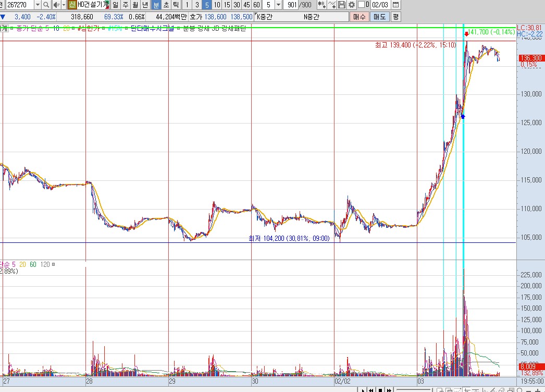Select the second 초 chart period
545x392 pixels.
166,5
